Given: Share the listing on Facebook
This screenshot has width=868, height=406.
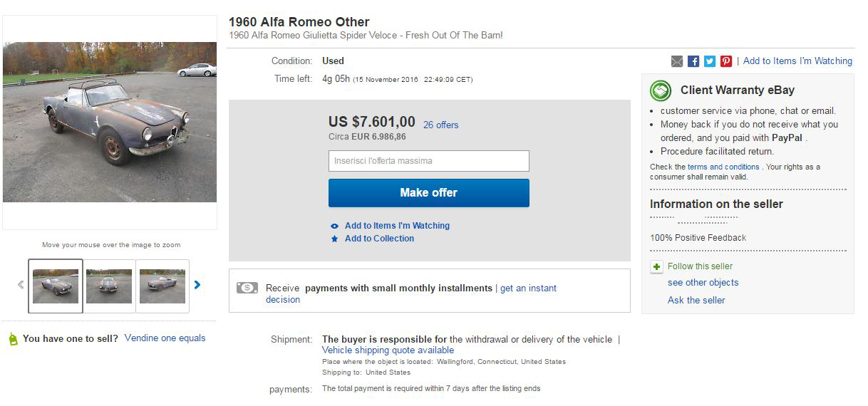Looking at the screenshot, I should 693,61.
